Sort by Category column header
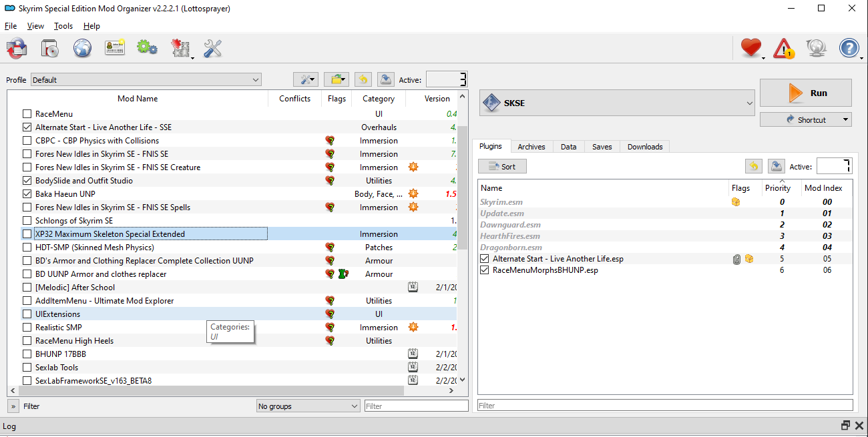Viewport: 868px width, 437px height. pos(379,99)
